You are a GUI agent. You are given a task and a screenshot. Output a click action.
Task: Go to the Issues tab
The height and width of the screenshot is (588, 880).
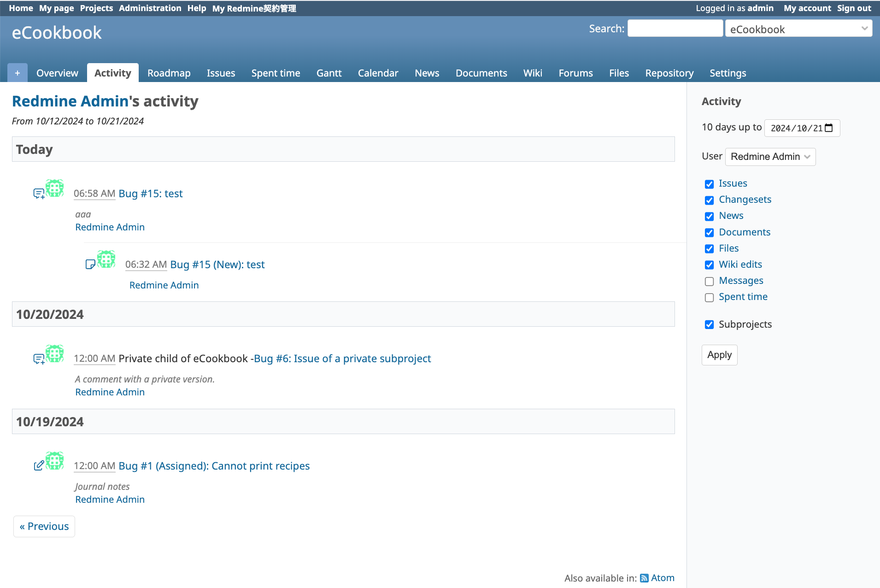point(221,73)
